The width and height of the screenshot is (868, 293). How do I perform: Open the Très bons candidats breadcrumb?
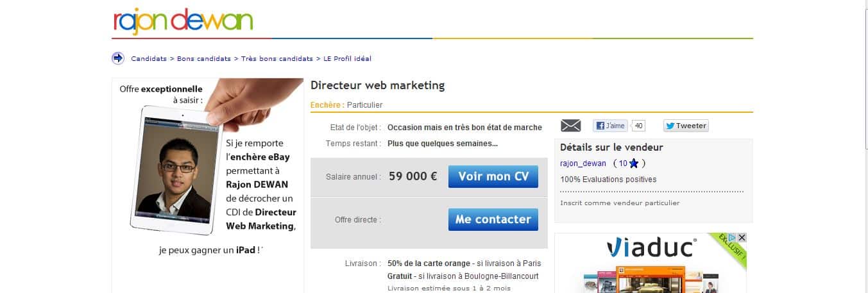(277, 58)
